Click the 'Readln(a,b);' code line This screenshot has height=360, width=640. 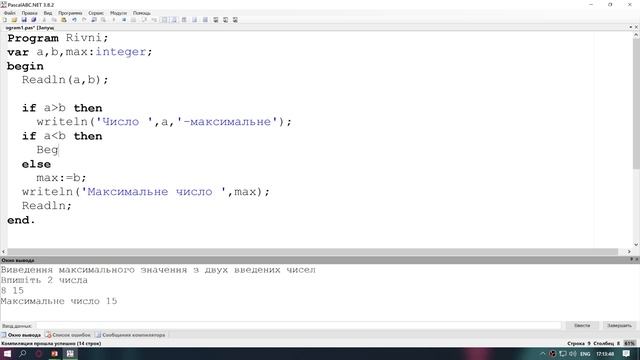point(65,80)
